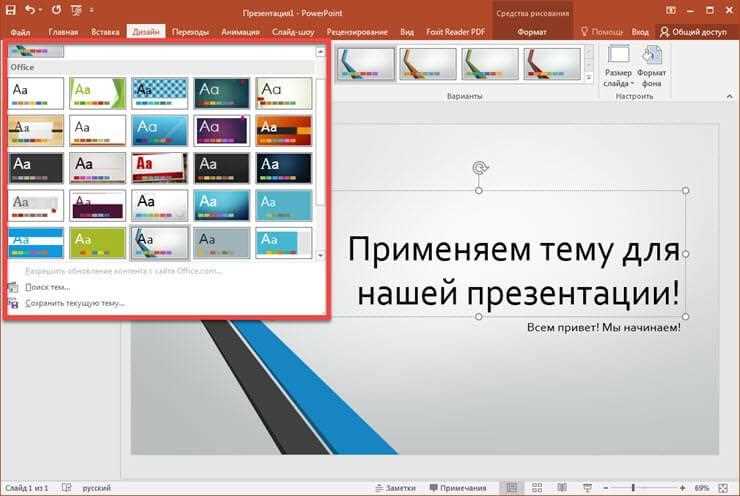Choose the red 'Aa' theme thumbnail
The image size is (740, 496).
point(159,167)
